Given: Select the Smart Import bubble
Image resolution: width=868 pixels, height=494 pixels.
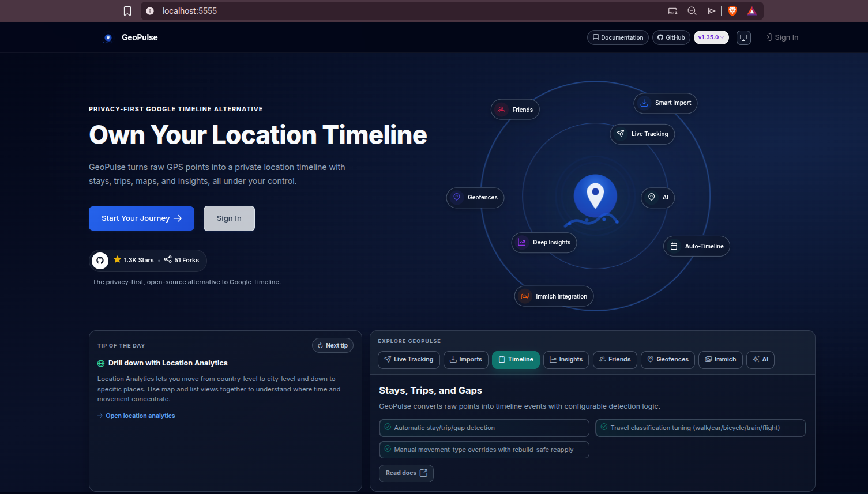Looking at the screenshot, I should click(666, 103).
